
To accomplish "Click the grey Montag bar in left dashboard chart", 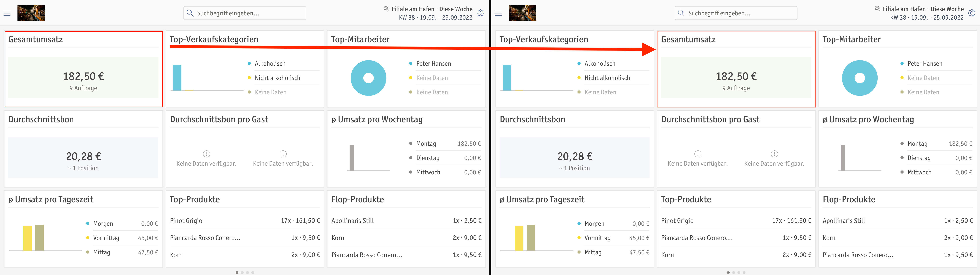I will 351,157.
